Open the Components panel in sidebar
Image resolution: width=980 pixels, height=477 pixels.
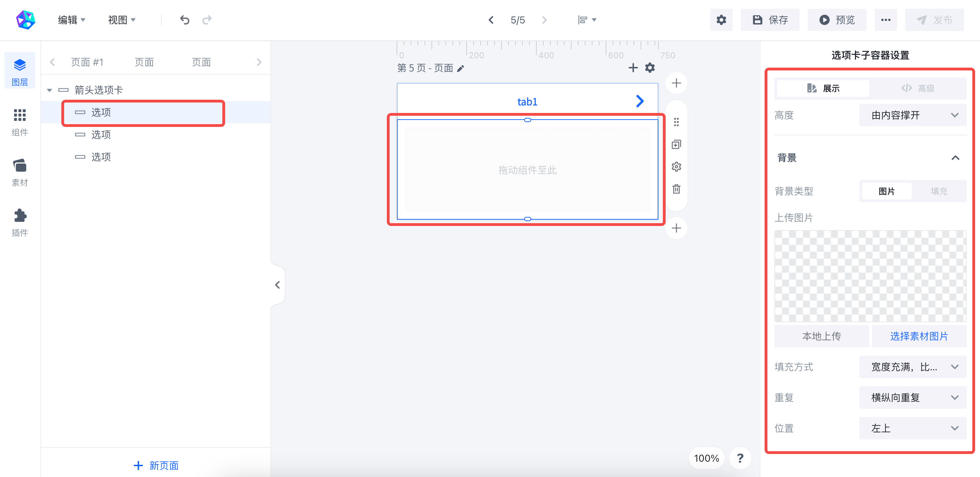click(x=20, y=122)
